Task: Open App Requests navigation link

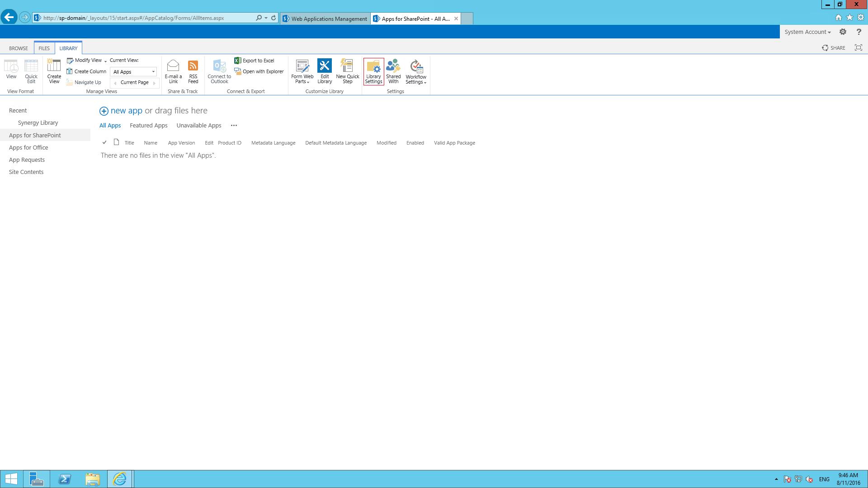Action: click(27, 160)
